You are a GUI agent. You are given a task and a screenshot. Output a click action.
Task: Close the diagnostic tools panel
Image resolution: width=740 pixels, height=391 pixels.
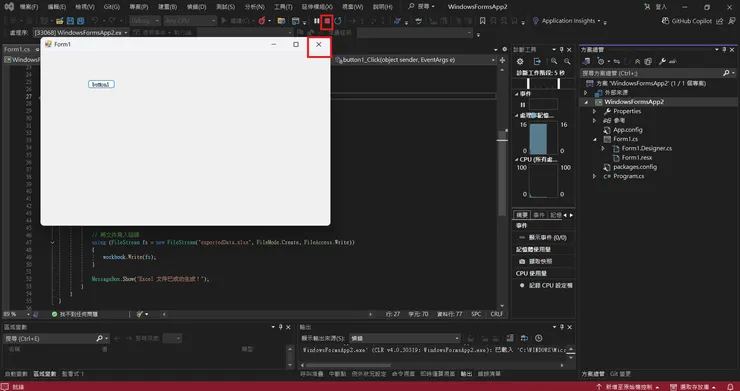coord(570,50)
